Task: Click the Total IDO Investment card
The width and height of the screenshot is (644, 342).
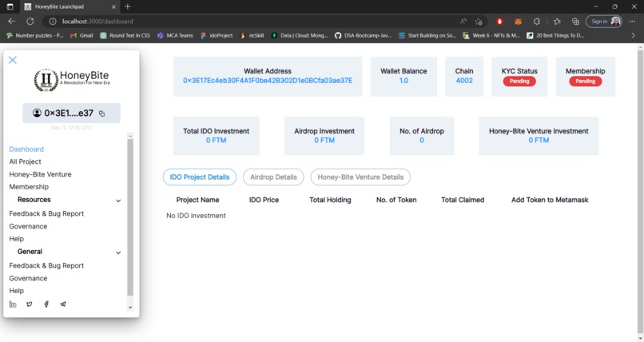Action: (x=216, y=136)
